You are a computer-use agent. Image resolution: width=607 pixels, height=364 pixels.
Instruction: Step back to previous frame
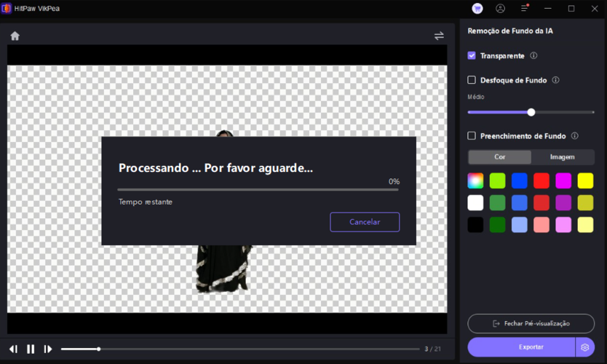click(14, 349)
